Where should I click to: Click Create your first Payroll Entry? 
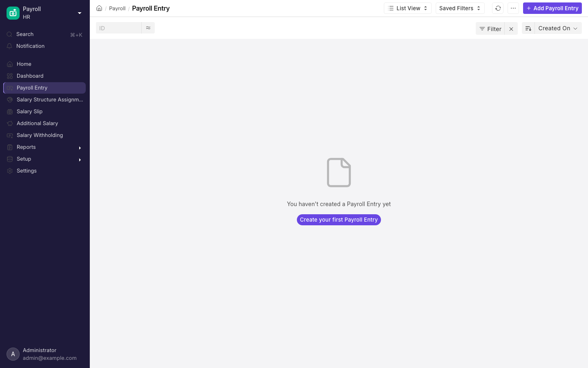pyautogui.click(x=339, y=220)
